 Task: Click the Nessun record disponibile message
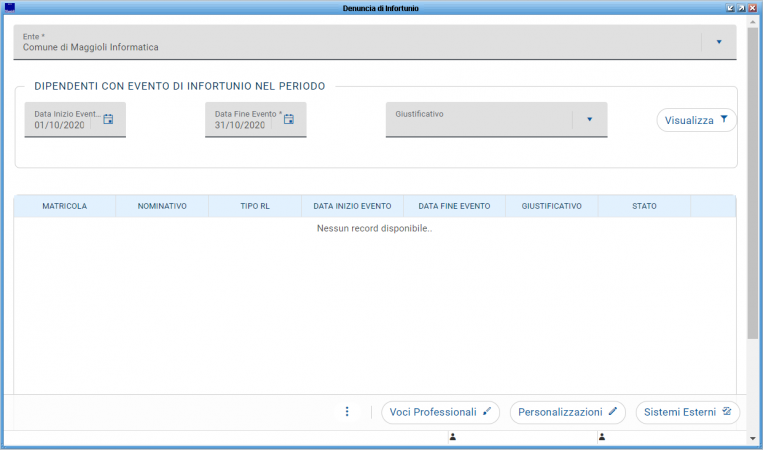coord(374,228)
